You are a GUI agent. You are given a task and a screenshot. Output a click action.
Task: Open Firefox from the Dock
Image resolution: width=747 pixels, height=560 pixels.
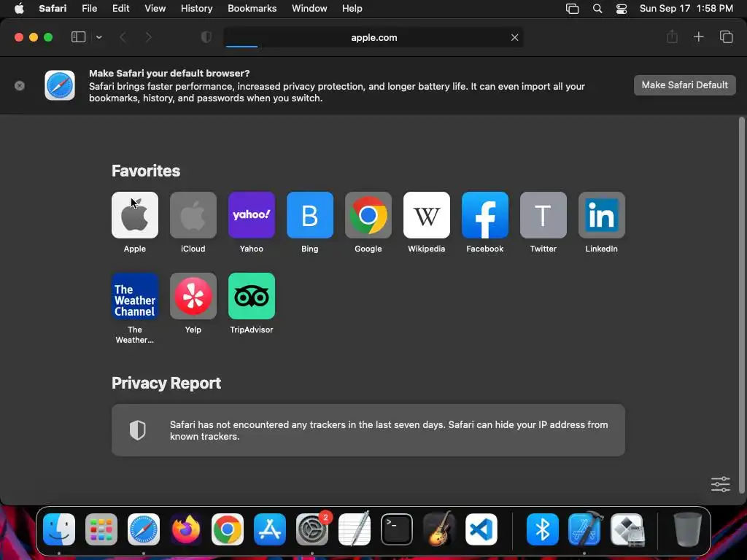coord(185,529)
